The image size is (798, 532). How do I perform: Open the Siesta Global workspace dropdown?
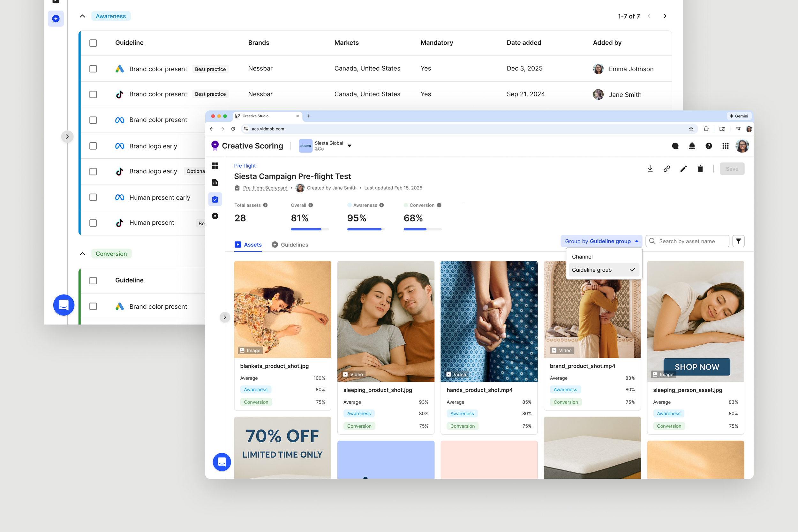coord(350,146)
